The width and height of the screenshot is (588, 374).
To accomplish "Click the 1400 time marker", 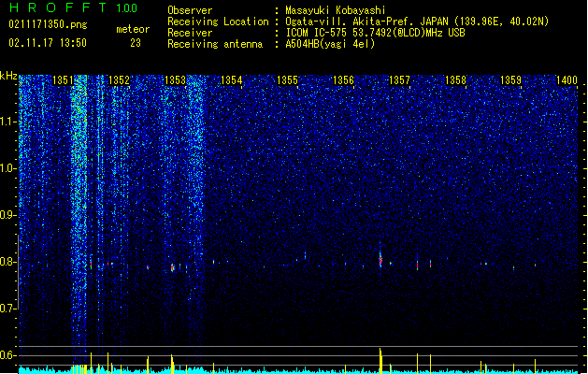I will tap(566, 80).
